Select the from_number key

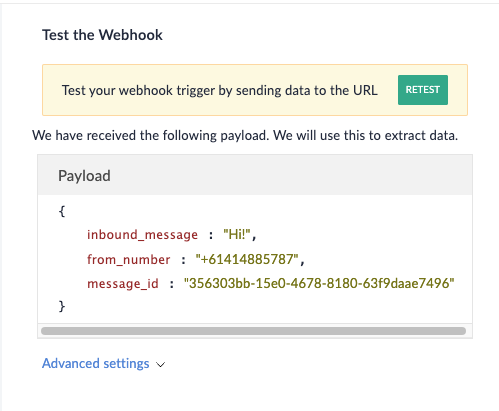click(x=129, y=259)
